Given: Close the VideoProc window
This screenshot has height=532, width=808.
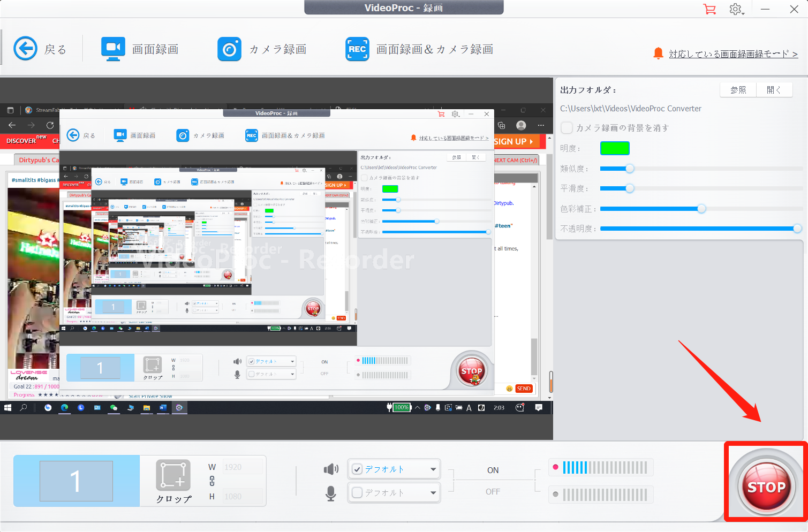Looking at the screenshot, I should (794, 9).
